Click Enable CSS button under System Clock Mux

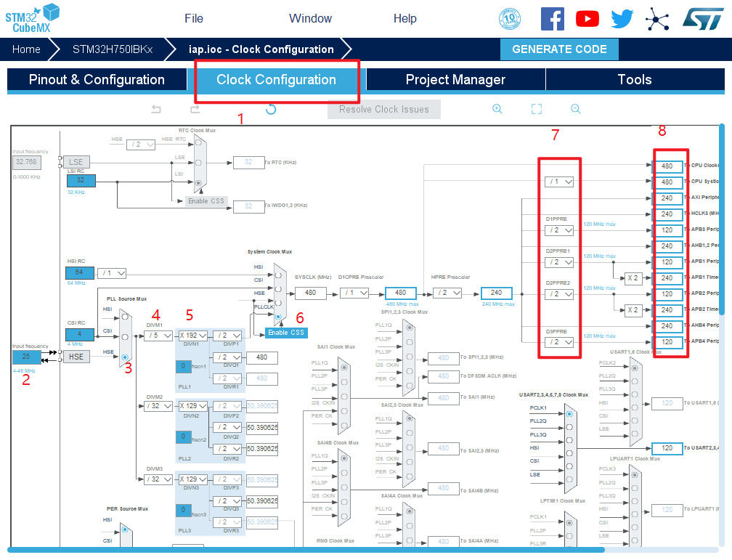[285, 333]
